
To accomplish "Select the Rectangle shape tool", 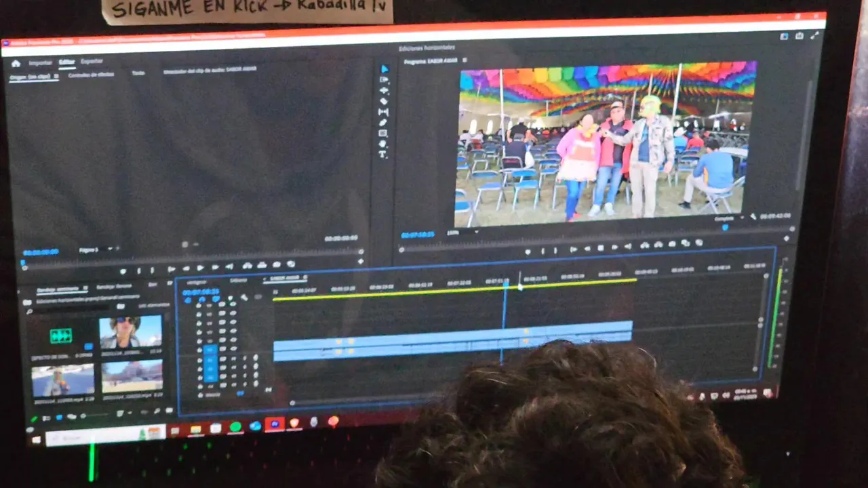I will (x=383, y=134).
